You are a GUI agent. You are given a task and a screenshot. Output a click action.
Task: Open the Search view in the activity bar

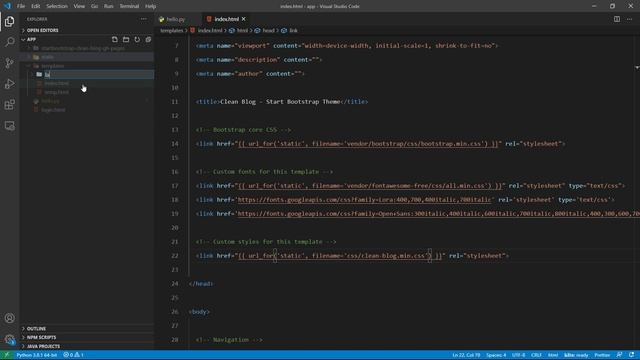click(9, 42)
